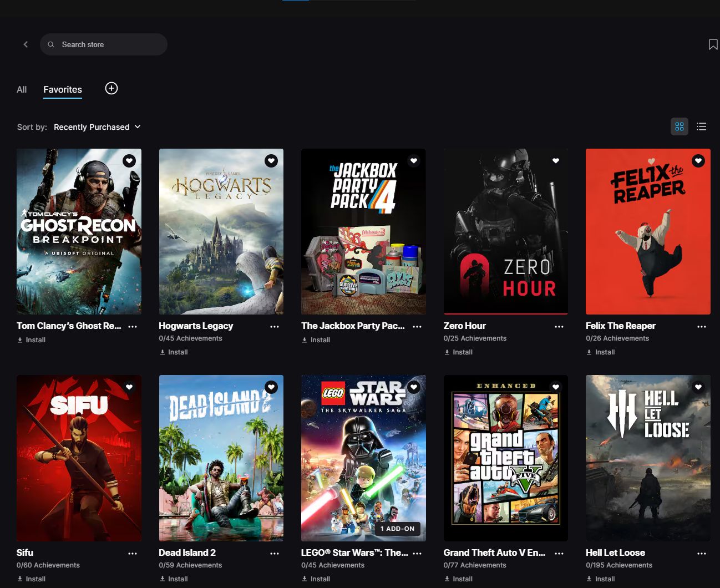
Task: Open more options for Jackbox Party Pack
Action: point(417,327)
